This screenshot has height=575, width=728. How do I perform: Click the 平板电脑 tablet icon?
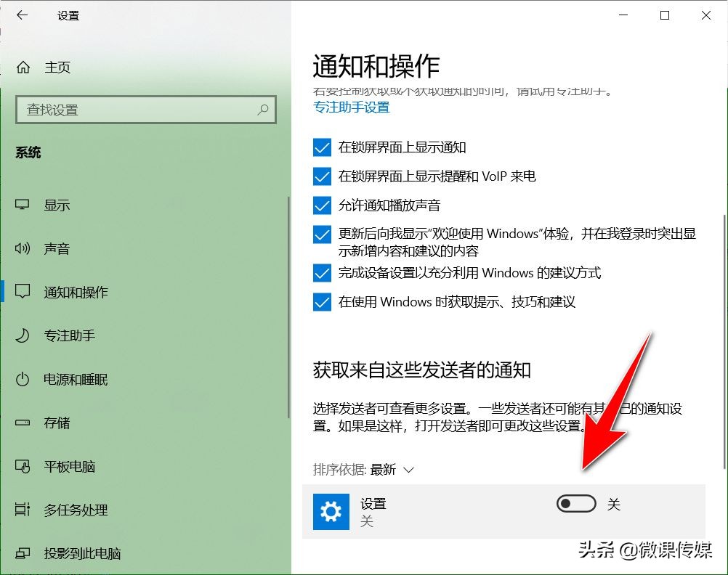[x=23, y=467]
